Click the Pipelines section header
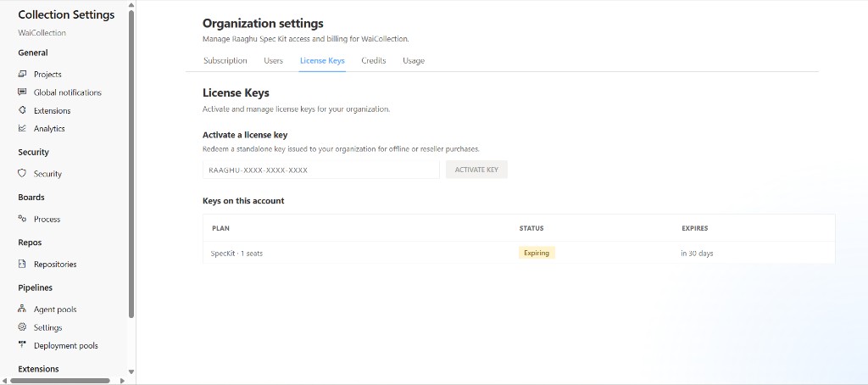The width and height of the screenshot is (868, 385). (36, 287)
